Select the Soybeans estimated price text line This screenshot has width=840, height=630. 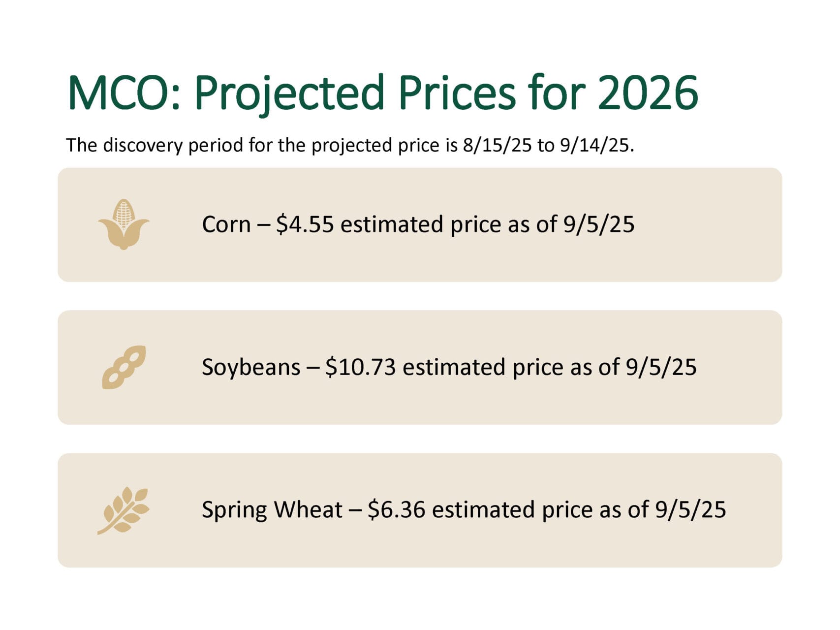point(449,367)
